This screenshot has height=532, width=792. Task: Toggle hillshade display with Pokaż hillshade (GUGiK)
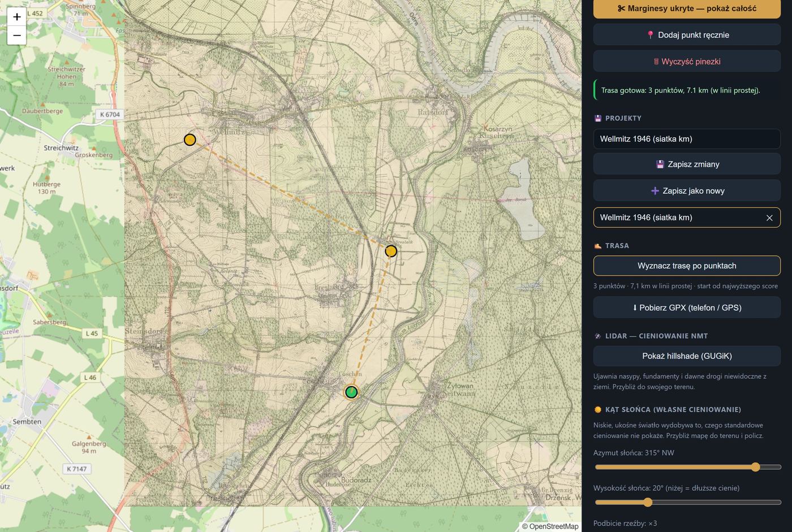[687, 356]
